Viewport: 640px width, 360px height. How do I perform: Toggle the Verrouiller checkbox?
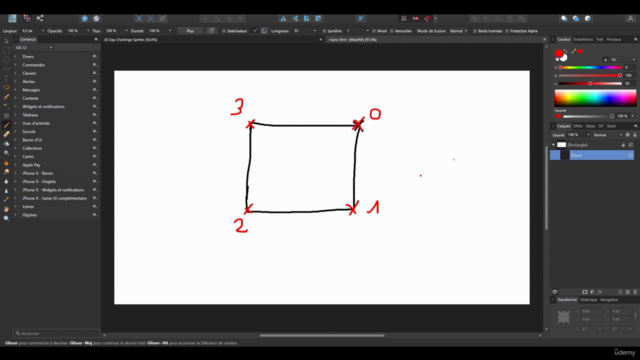coord(391,31)
